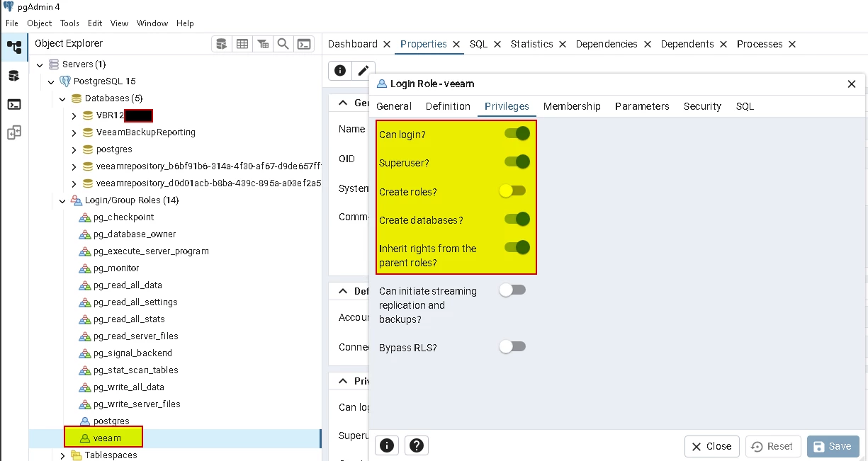Open the Help menu

(x=185, y=23)
